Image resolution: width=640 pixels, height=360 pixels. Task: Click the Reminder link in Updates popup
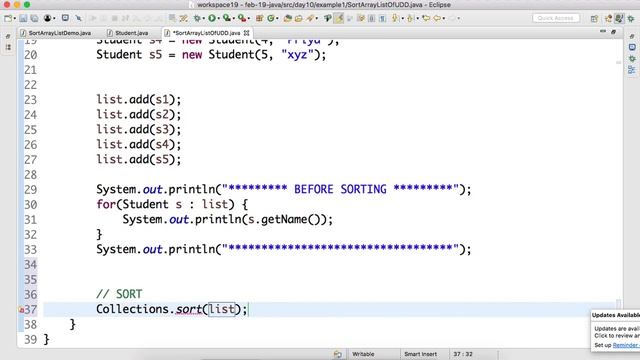(x=626, y=345)
